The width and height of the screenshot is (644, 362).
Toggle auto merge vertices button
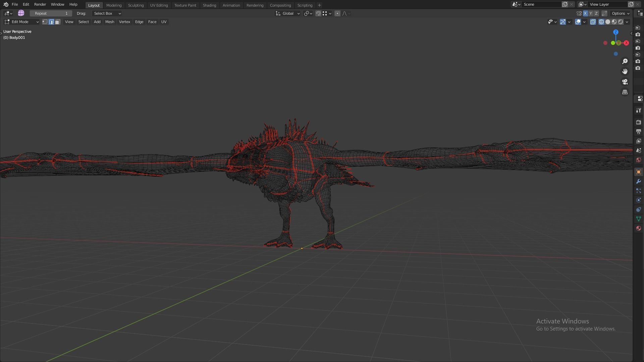(x=604, y=13)
